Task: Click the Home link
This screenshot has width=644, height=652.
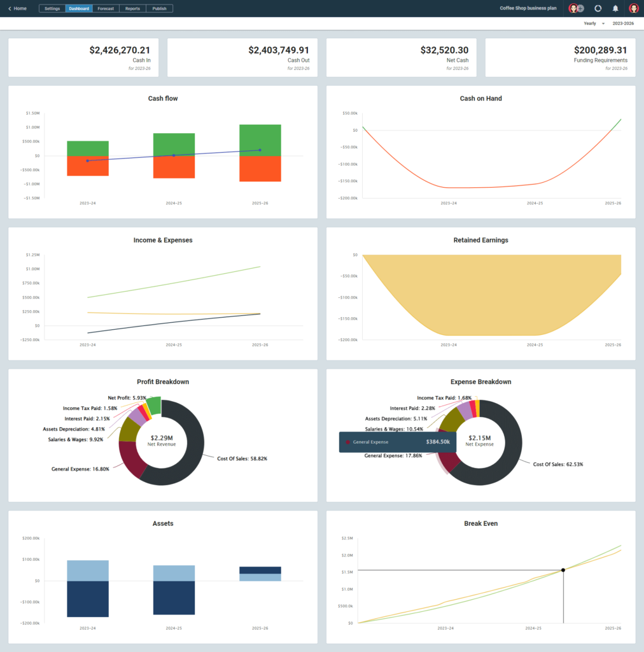Action: pos(20,8)
